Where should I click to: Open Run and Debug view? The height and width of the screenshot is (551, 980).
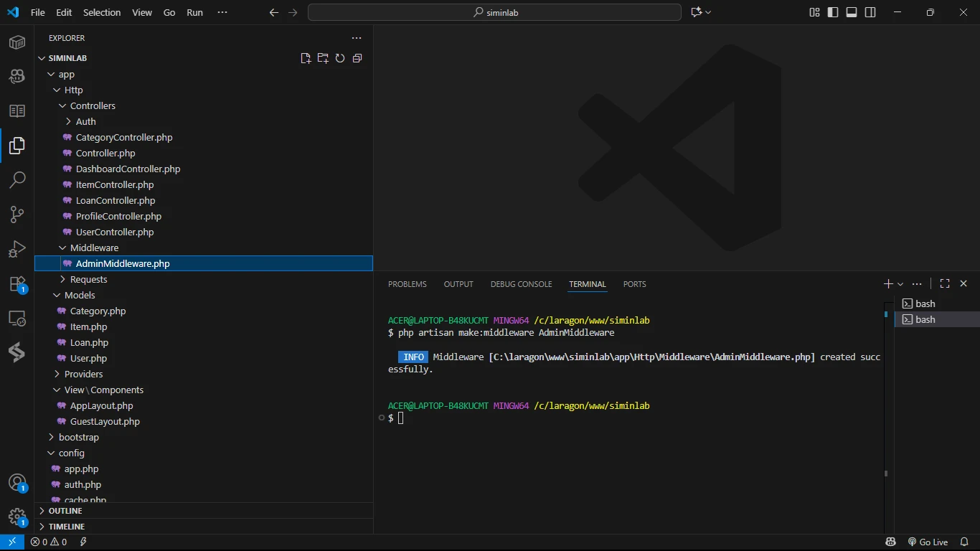pos(17,249)
